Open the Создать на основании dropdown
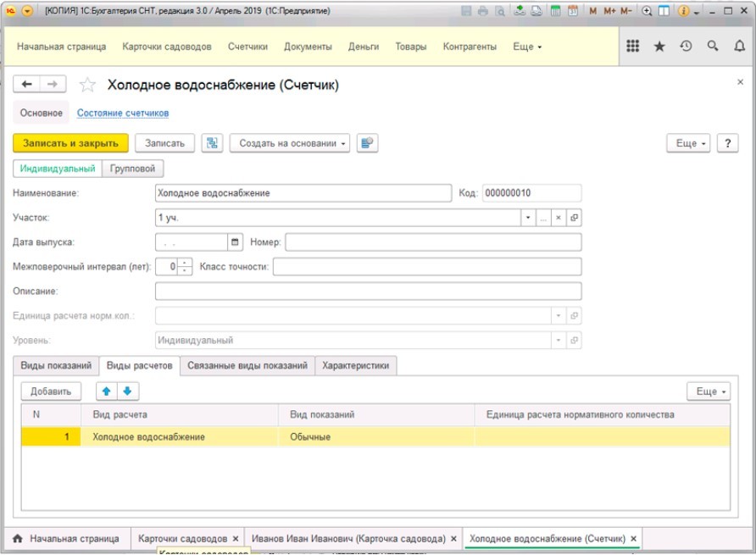 [x=289, y=143]
